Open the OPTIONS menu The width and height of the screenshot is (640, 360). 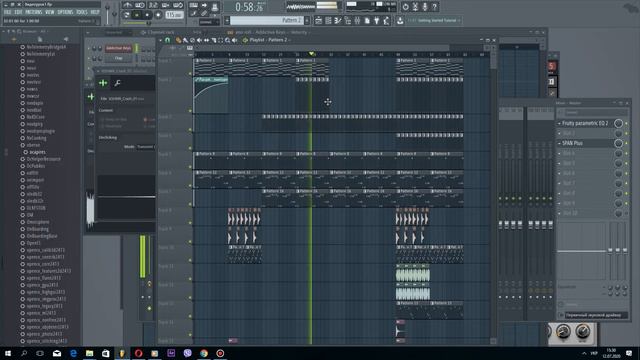point(65,12)
